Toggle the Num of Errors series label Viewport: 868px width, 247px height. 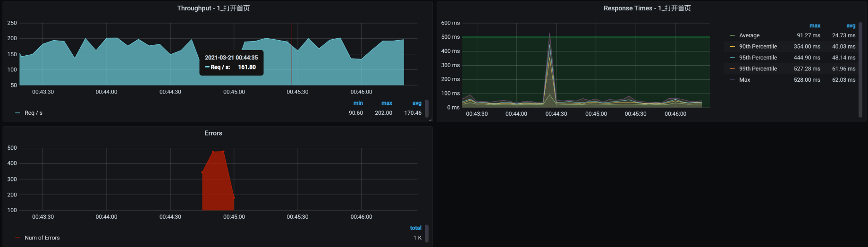click(42, 238)
